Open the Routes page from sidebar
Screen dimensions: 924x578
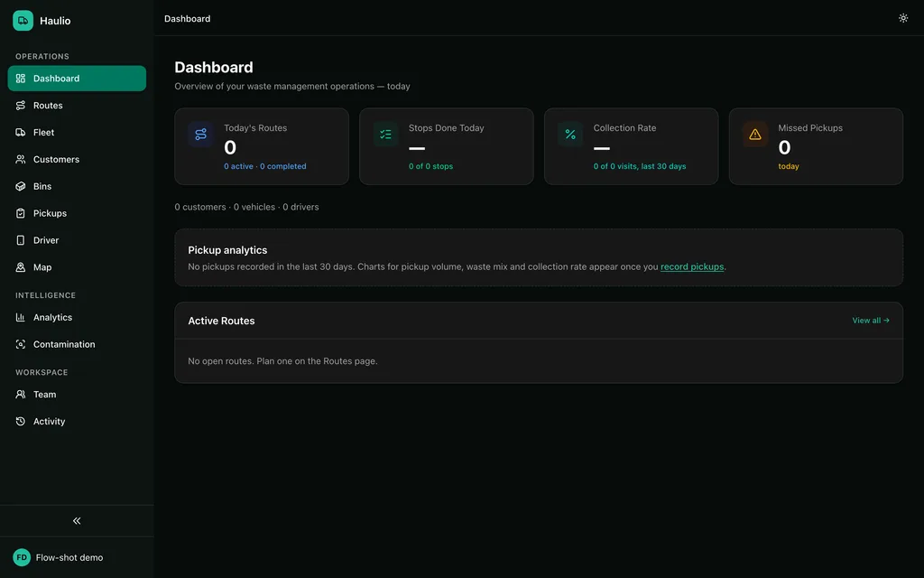pos(77,106)
